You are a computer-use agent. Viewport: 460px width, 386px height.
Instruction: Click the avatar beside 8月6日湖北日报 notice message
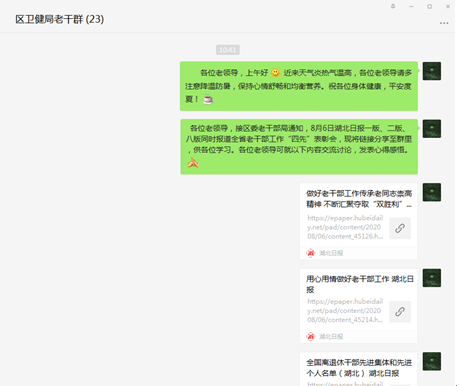tap(432, 129)
